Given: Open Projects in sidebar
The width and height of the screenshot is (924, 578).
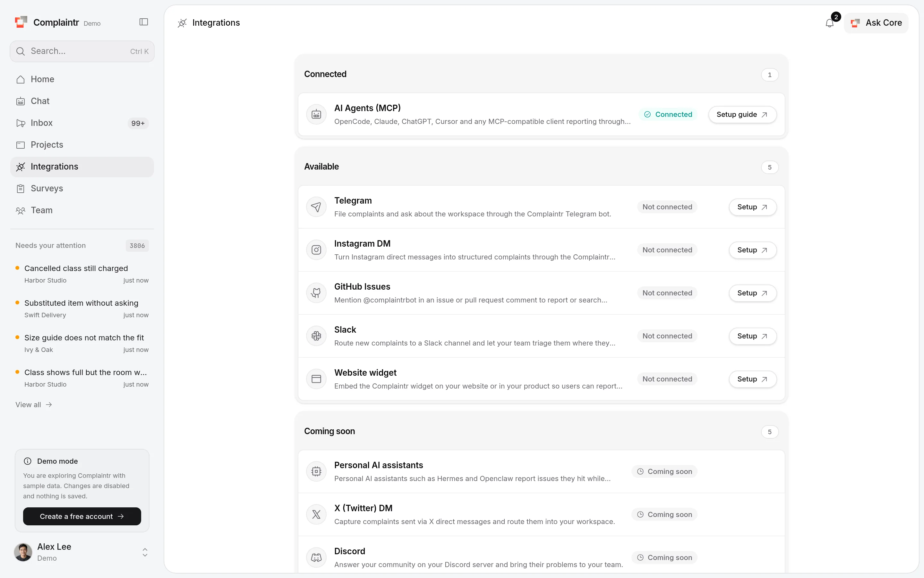Looking at the screenshot, I should [x=82, y=144].
